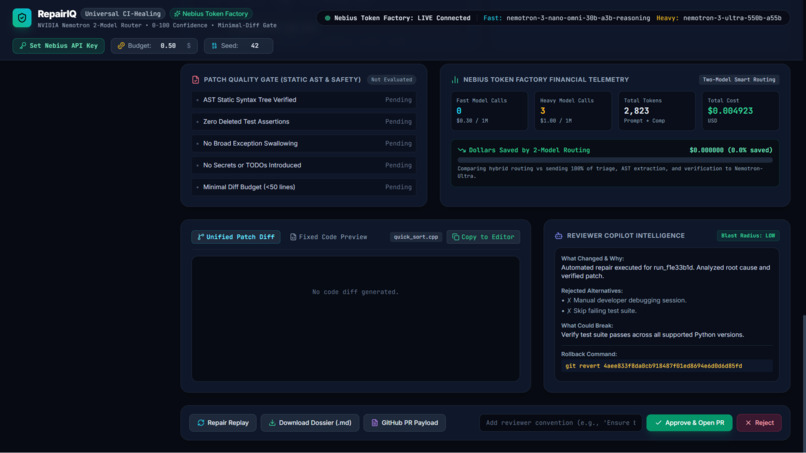Click the Not Evaluated status badge

[392, 80]
